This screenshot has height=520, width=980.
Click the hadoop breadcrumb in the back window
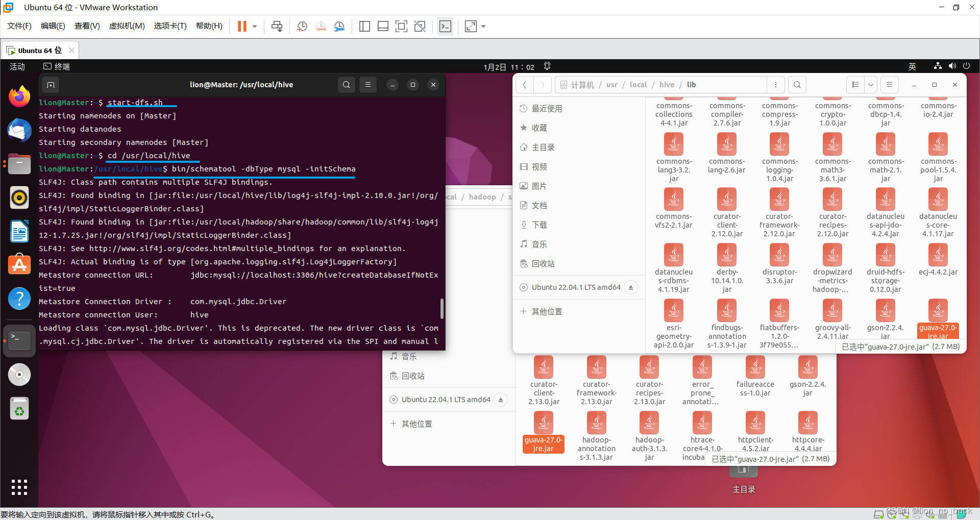point(482,197)
